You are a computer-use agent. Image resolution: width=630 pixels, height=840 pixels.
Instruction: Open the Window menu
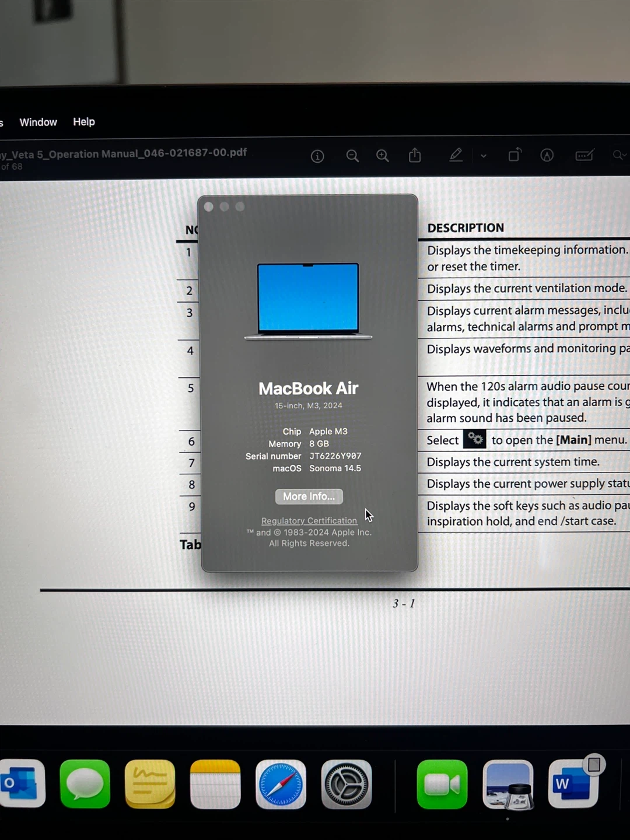pos(38,122)
